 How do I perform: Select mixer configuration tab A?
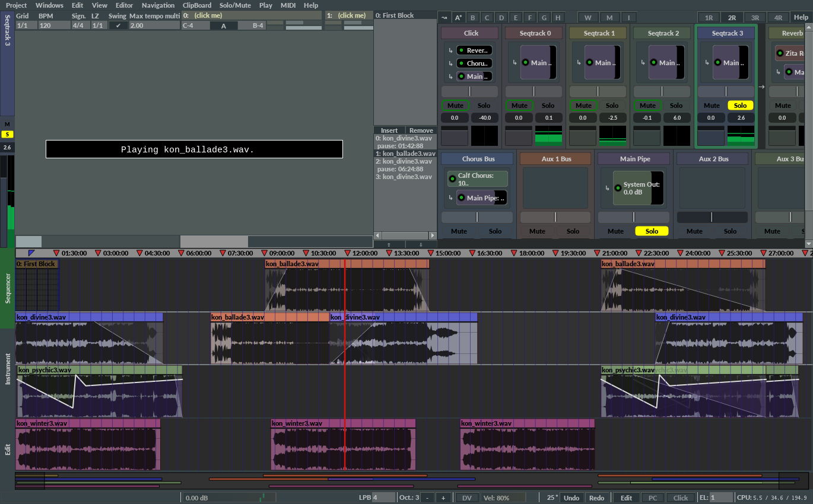[458, 18]
